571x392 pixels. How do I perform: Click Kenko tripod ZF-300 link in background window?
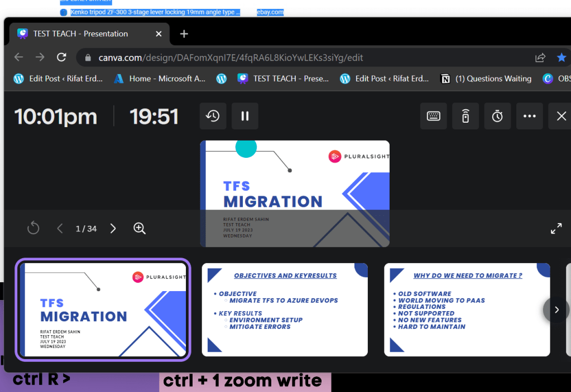(x=155, y=12)
